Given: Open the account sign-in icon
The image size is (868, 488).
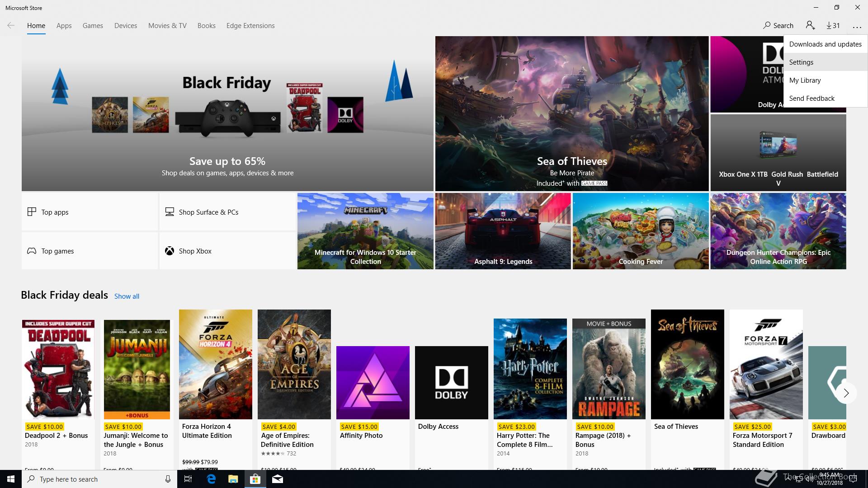Looking at the screenshot, I should 810,26.
